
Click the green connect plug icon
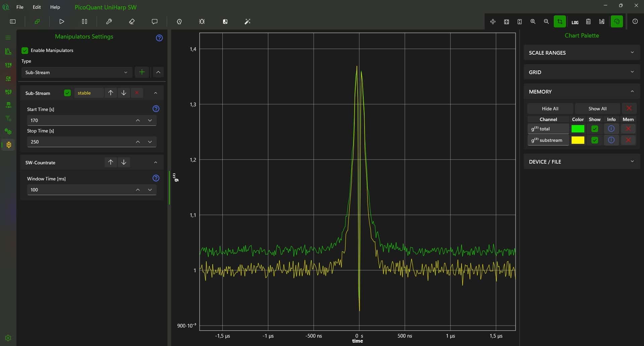coord(37,21)
